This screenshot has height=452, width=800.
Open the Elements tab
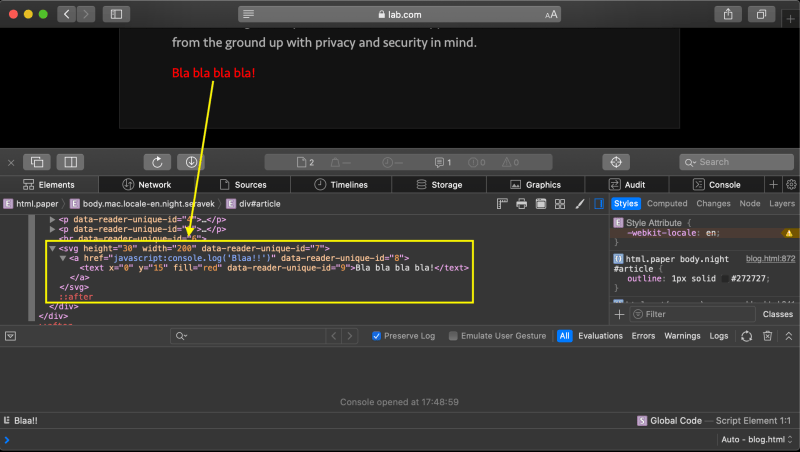pyautogui.click(x=49, y=185)
